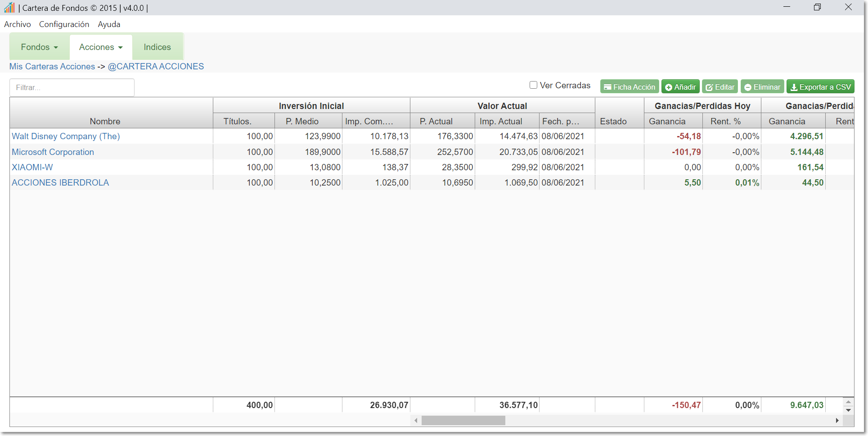Sort by the Fech. p... column header
This screenshot has width=868, height=436.
click(567, 121)
